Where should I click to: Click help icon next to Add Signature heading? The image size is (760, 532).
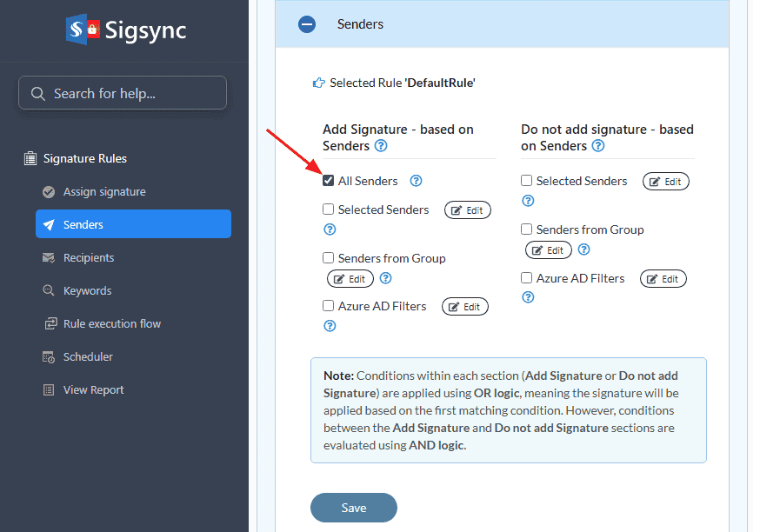[x=381, y=146]
